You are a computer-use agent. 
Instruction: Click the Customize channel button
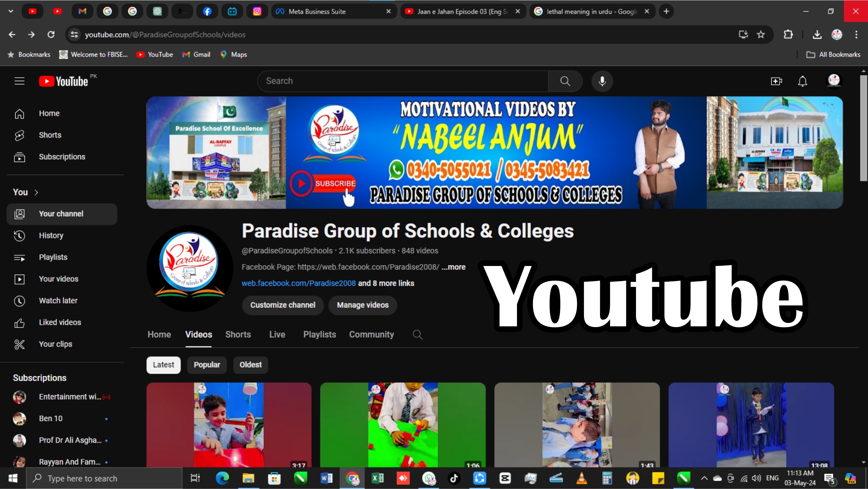pyautogui.click(x=282, y=305)
